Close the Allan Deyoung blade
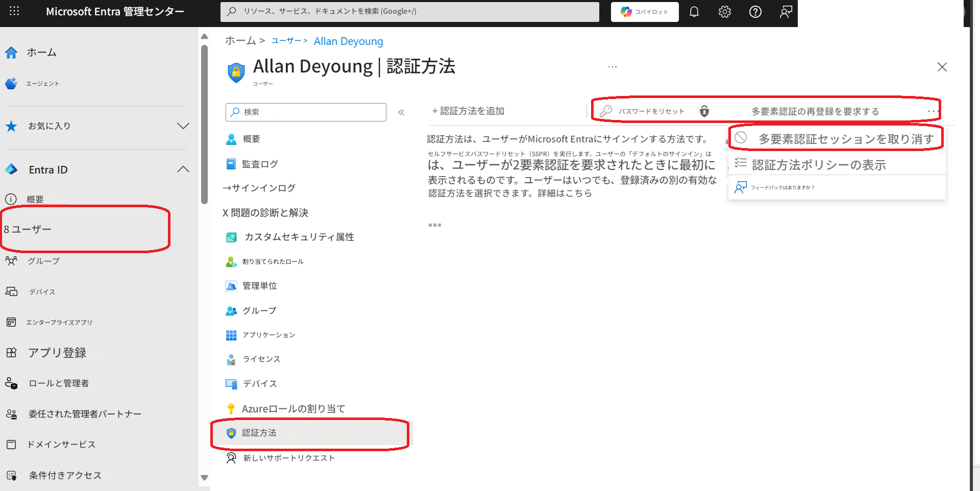 tap(942, 67)
